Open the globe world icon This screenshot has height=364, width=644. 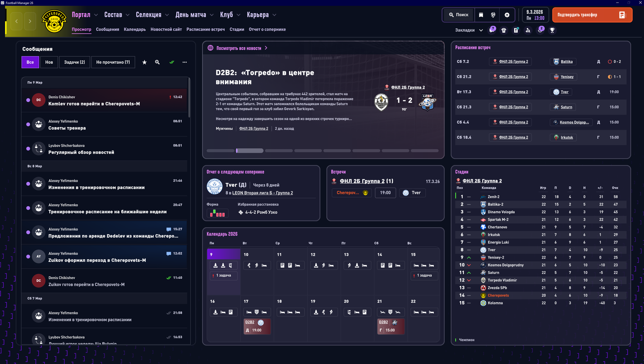click(493, 15)
